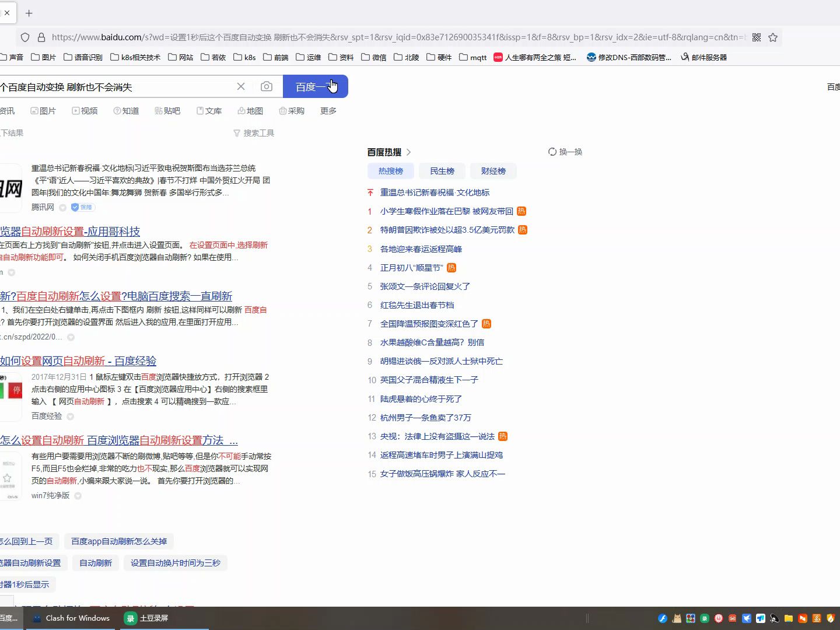
Task: Open a new browser tab
Action: coord(29,13)
